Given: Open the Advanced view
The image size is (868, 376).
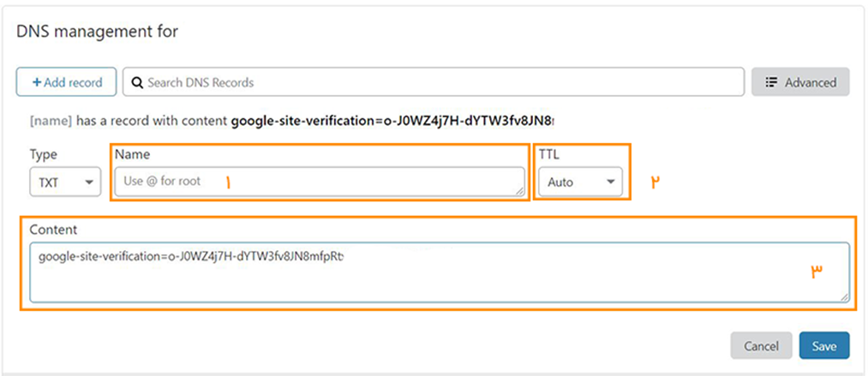Looking at the screenshot, I should (x=800, y=82).
